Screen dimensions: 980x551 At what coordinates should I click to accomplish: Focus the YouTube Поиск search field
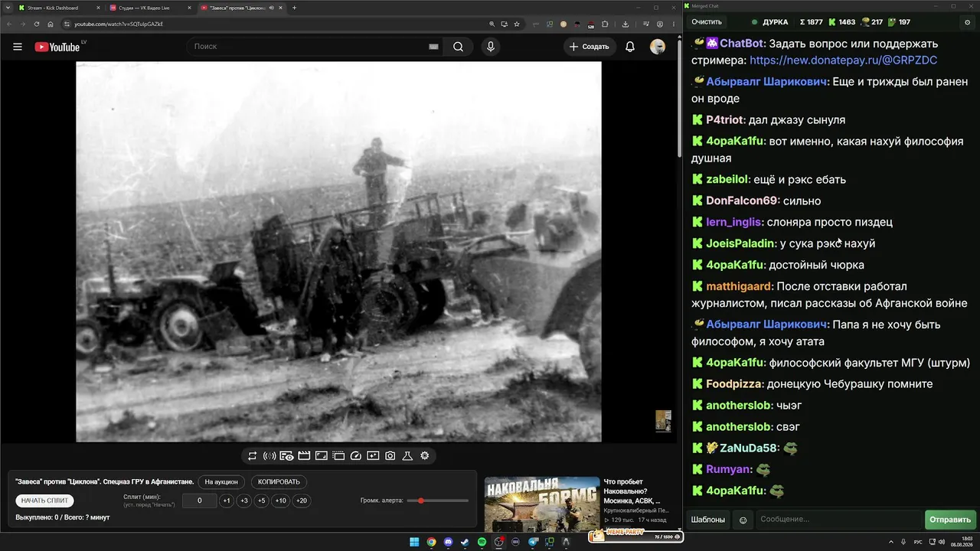coord(314,47)
